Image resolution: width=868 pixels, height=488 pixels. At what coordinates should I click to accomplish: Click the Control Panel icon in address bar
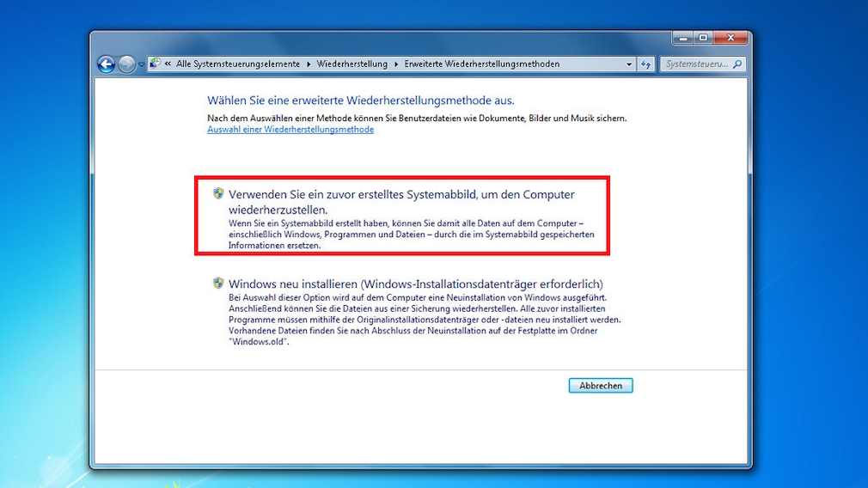155,64
